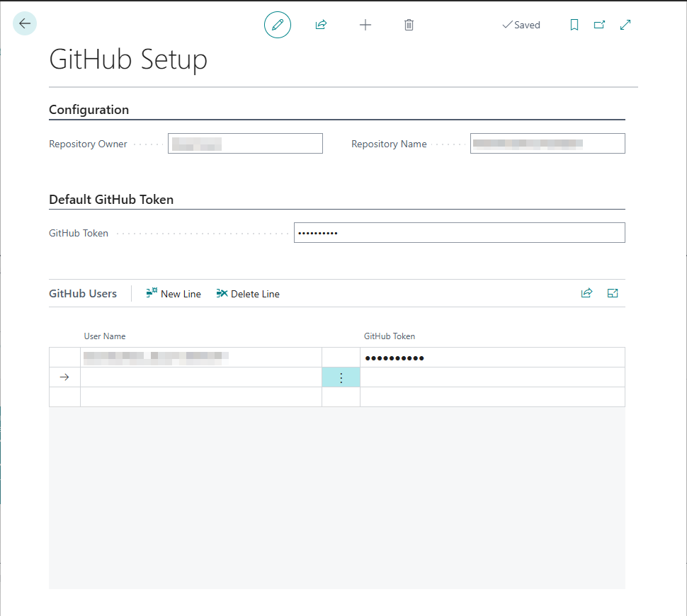Click empty GitHub Token cell in arrow row
This screenshot has height=616, width=687.
492,377
